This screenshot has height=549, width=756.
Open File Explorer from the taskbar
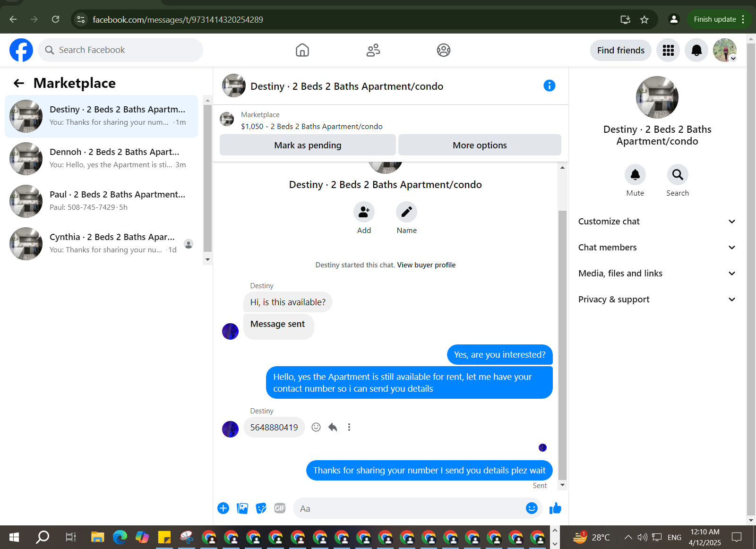pos(98,537)
